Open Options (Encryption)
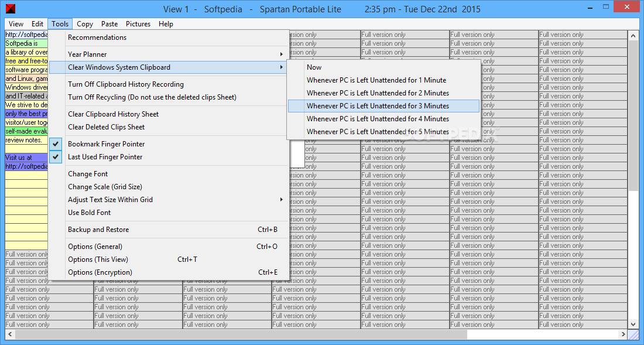The image size is (644, 345). (x=169, y=272)
